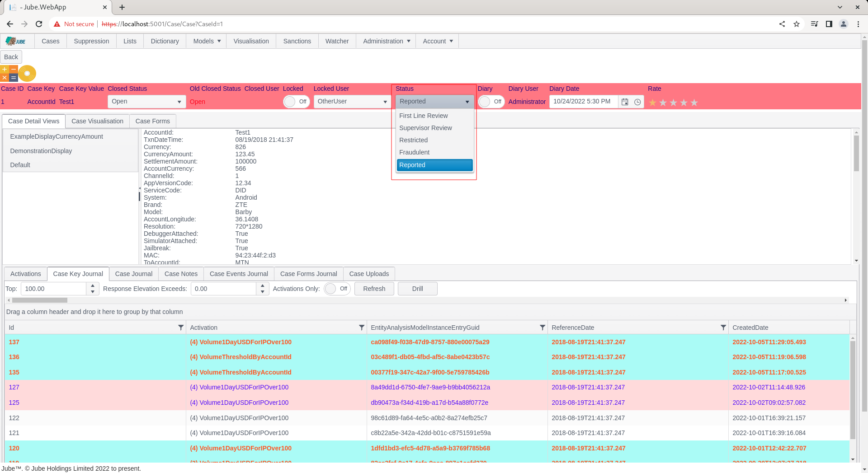Screen dimensions: 868x473
Task: Open the browser profile menu
Action: (844, 24)
